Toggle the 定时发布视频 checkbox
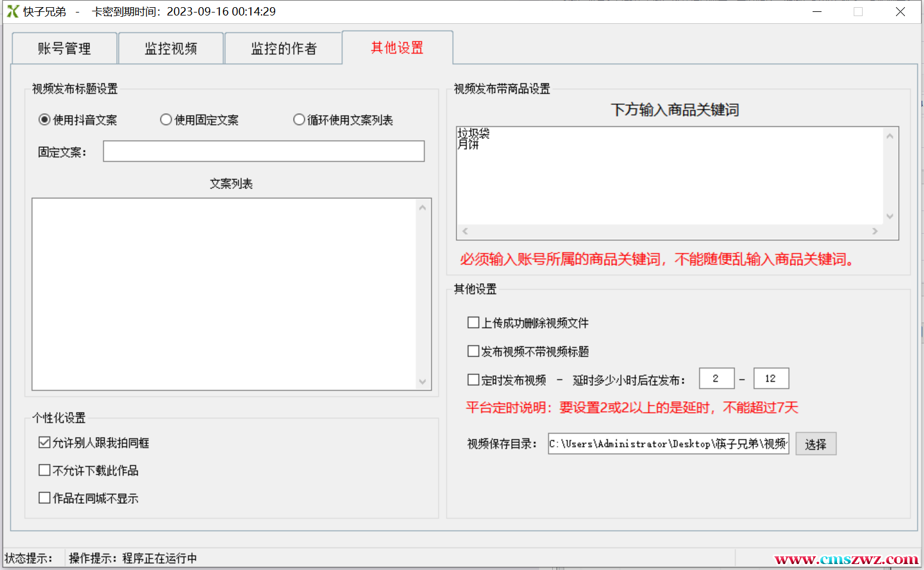Viewport: 924px width, 570px height. [x=474, y=380]
